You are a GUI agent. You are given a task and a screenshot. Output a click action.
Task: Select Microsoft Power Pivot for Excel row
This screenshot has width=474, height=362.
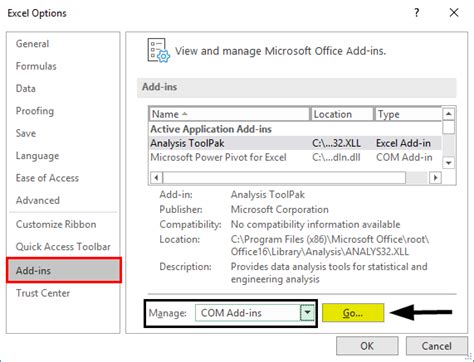pos(295,157)
